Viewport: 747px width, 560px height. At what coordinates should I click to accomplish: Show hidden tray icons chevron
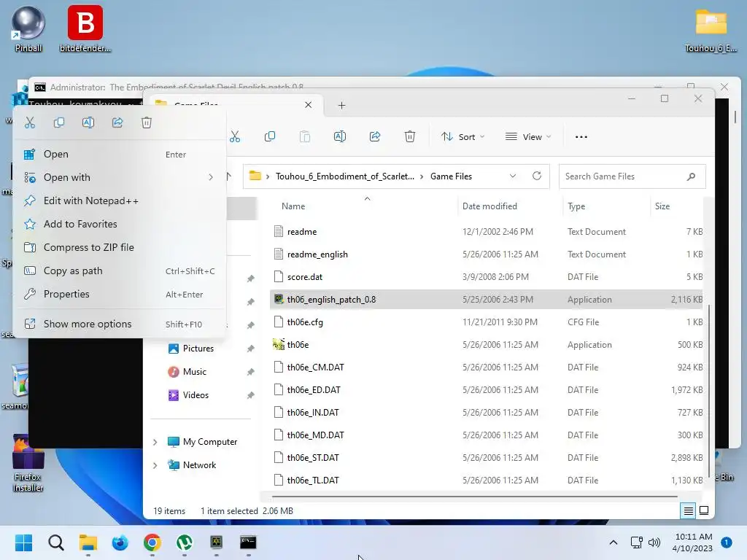[x=614, y=542]
